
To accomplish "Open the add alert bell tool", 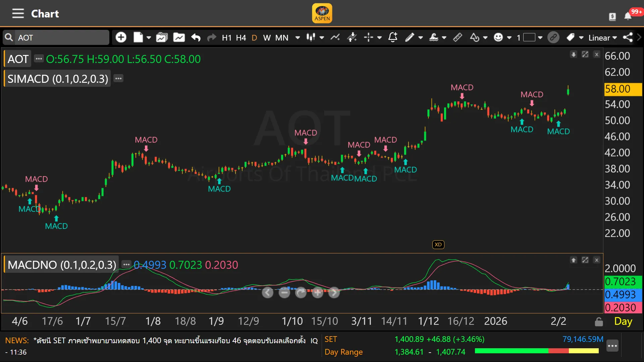I will click(x=393, y=37).
